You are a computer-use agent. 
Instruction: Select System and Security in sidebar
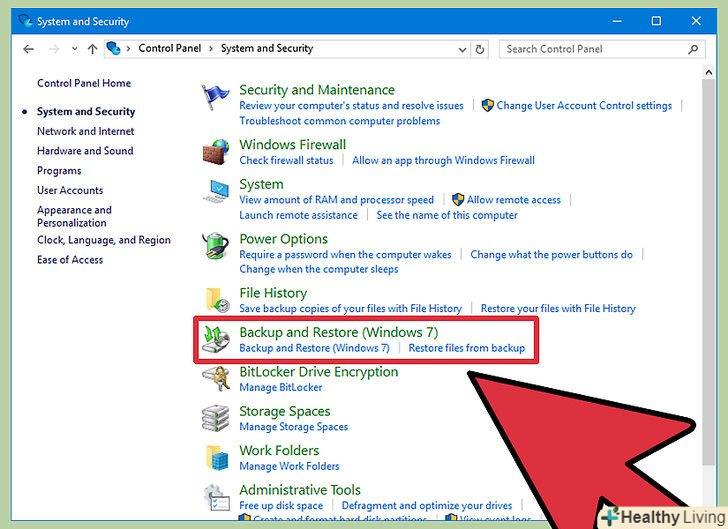point(86,111)
